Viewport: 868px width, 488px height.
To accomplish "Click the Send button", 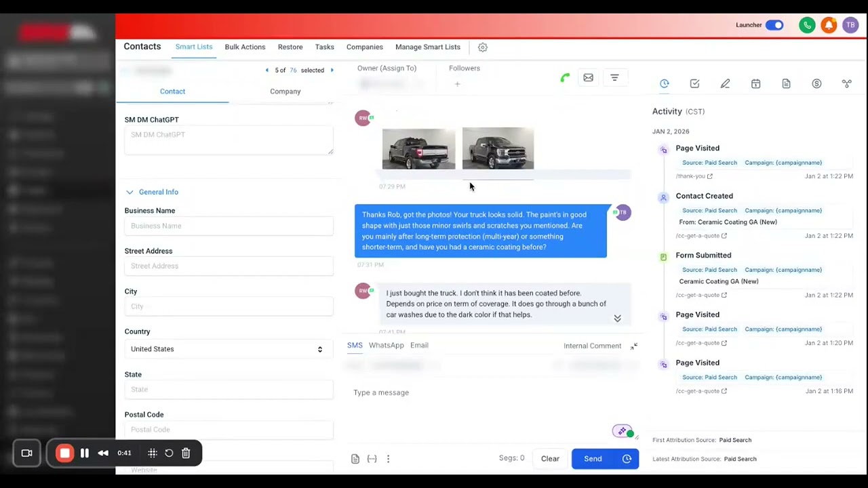I will pos(593,459).
